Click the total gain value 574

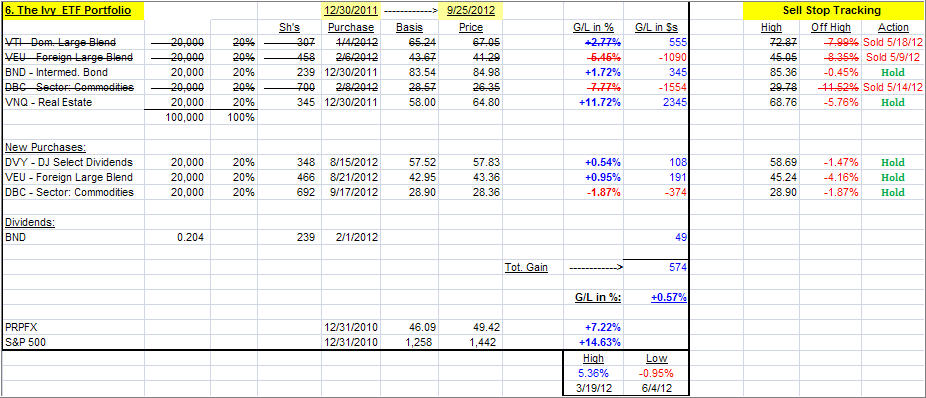[679, 267]
